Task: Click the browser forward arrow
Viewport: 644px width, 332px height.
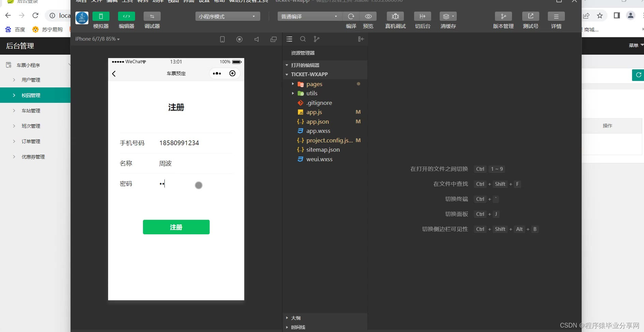Action: [21, 15]
